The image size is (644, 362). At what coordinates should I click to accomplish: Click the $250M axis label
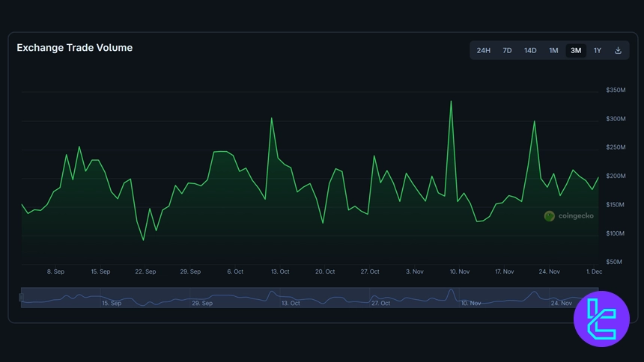click(616, 147)
